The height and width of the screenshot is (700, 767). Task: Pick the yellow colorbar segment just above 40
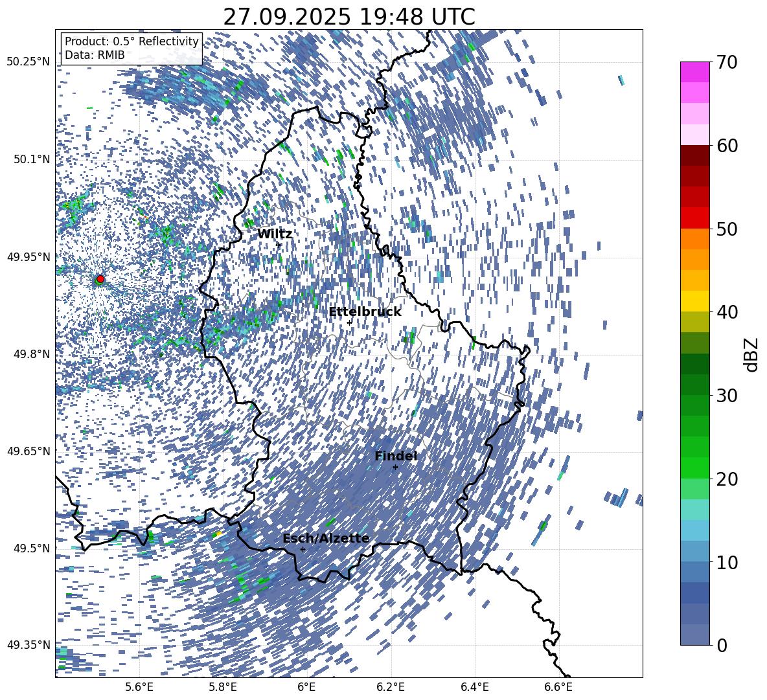(x=694, y=301)
